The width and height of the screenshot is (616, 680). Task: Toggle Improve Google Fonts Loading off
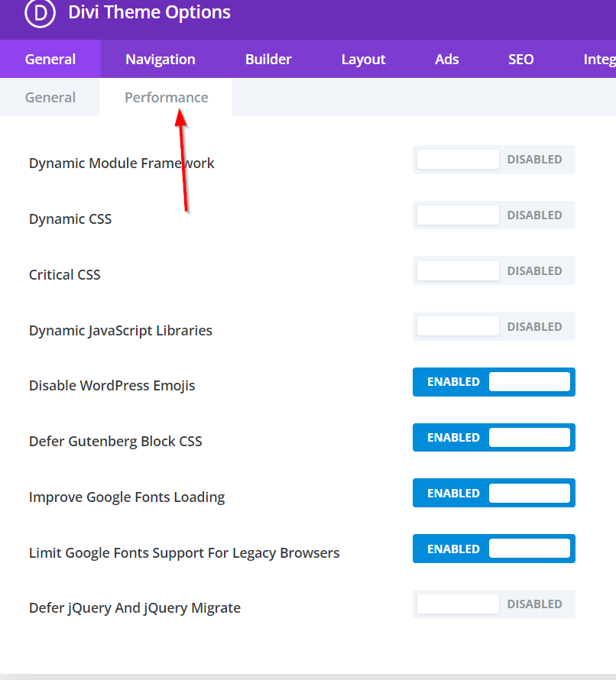coord(494,494)
